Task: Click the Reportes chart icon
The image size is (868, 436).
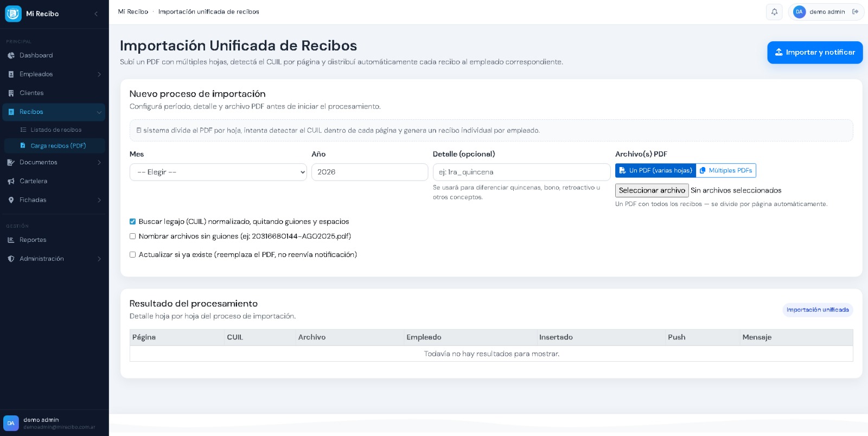Action: coord(11,240)
